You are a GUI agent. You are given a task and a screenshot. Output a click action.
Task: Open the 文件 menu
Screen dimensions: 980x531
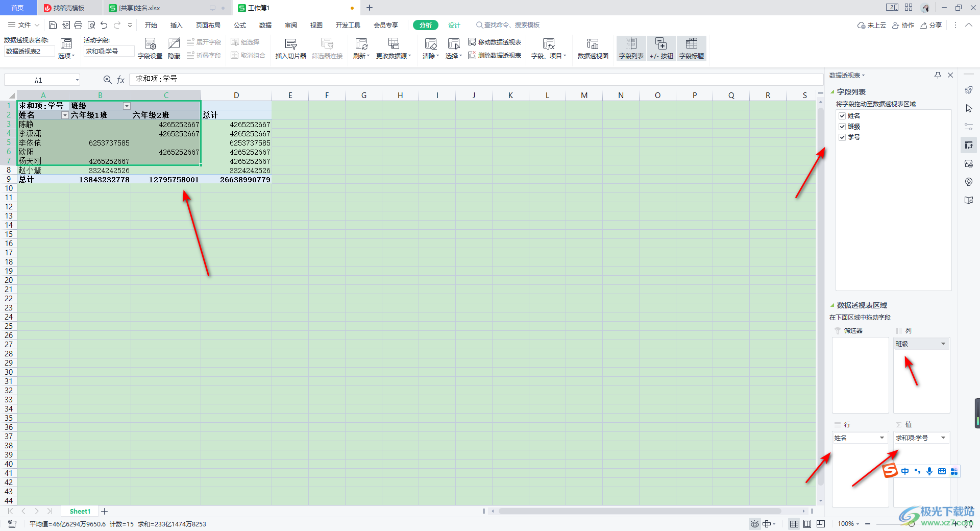[x=23, y=25]
